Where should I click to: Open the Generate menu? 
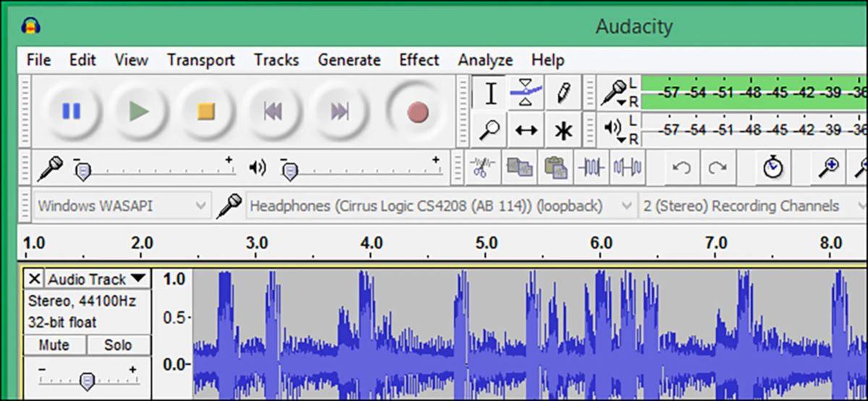[x=349, y=60]
